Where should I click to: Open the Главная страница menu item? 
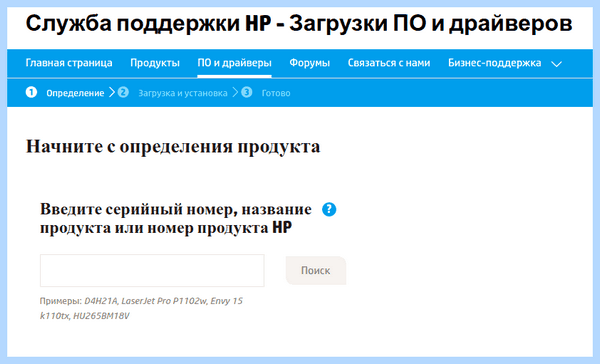pyautogui.click(x=69, y=63)
